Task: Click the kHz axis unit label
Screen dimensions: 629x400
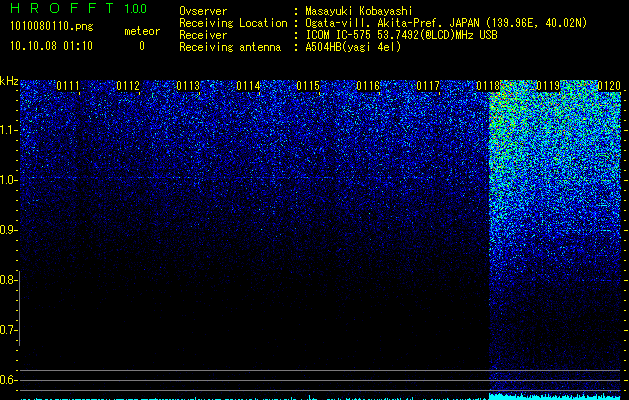Action: point(9,81)
